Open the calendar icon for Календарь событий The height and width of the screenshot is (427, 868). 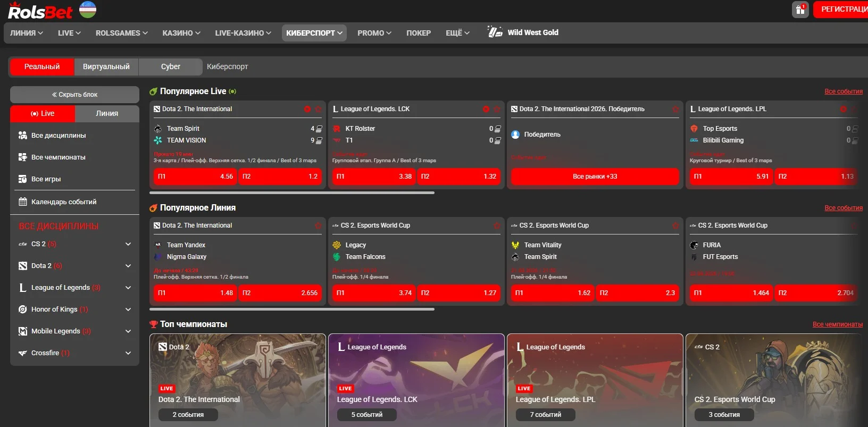tap(22, 202)
